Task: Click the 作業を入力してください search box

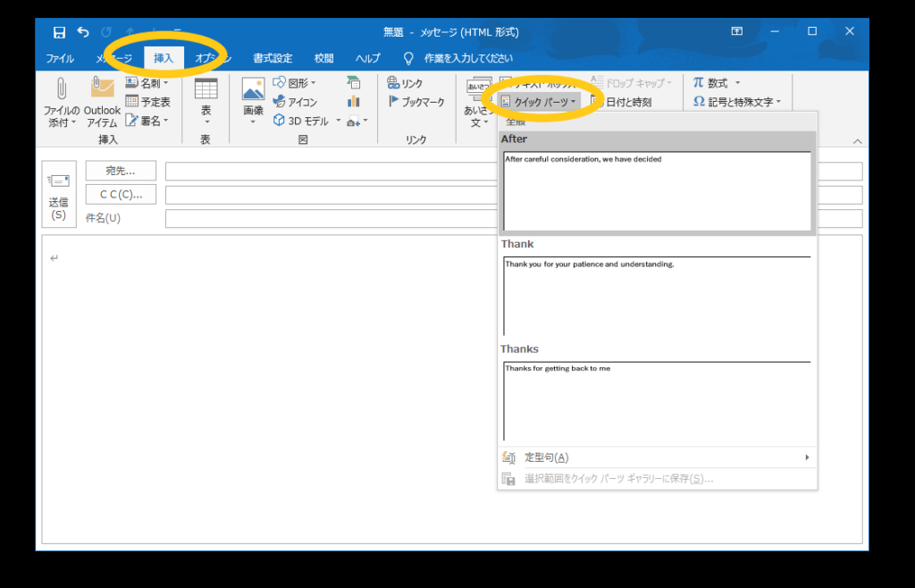Action: click(x=468, y=58)
